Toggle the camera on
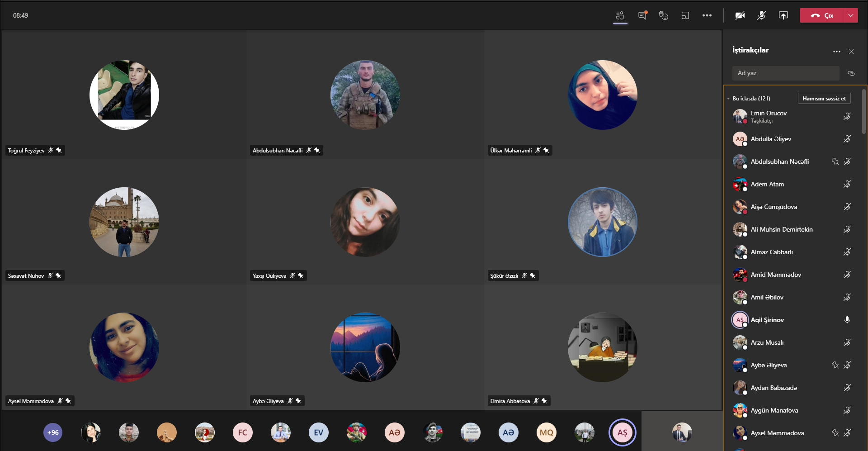Screen dimensions: 868x451 [740, 15]
